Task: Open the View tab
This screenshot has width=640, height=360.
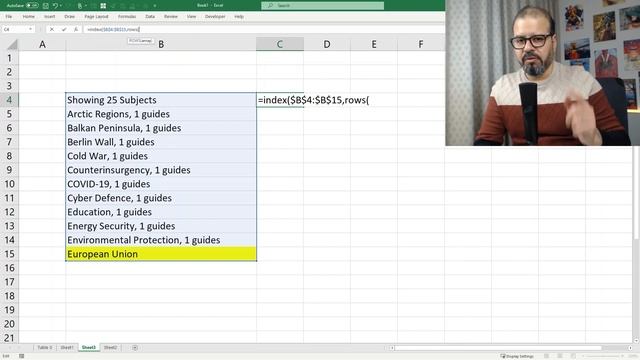Action: 191,17
